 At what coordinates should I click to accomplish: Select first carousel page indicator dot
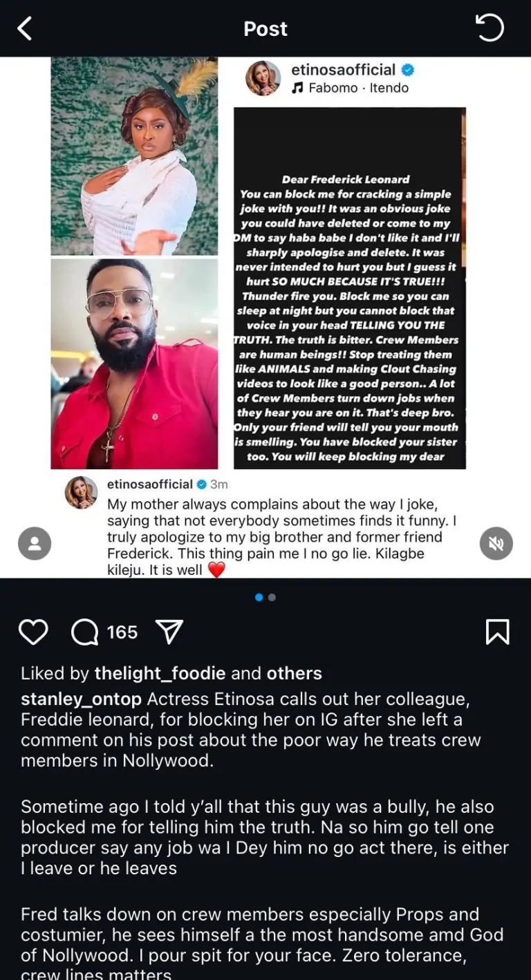point(259,597)
